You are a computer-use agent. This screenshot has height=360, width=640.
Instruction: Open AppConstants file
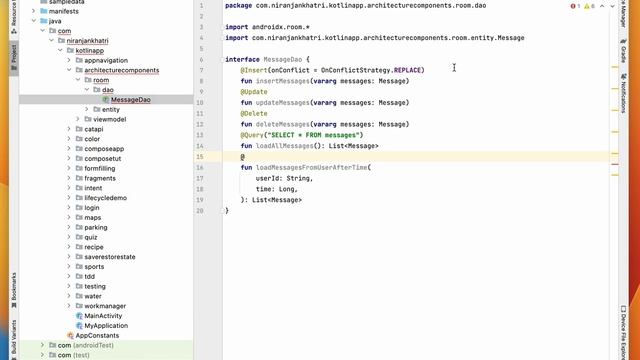(x=97, y=335)
